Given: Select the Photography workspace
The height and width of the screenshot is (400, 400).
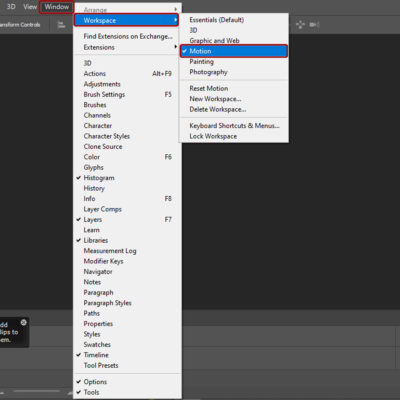Looking at the screenshot, I should 234,72.
